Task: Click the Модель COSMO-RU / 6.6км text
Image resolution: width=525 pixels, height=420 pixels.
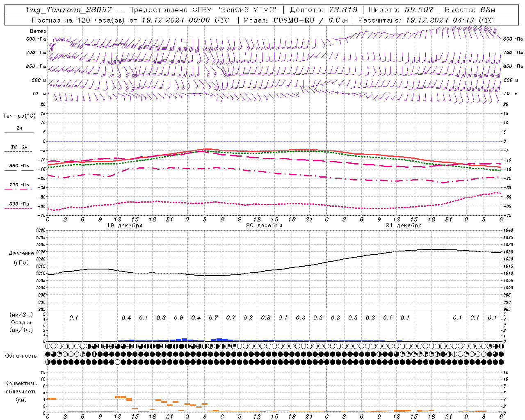Action: click(x=296, y=20)
